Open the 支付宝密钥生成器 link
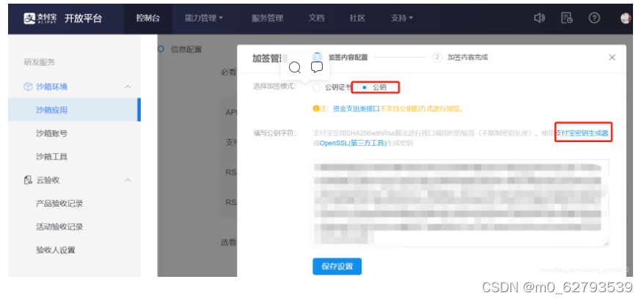 click(x=583, y=133)
